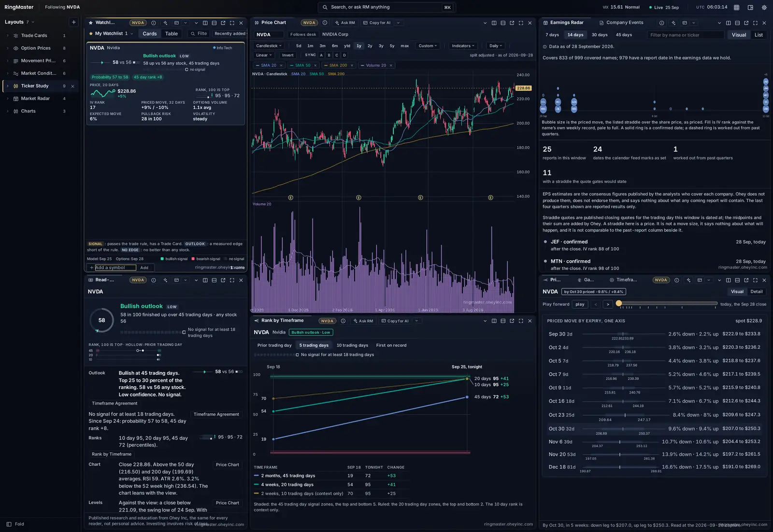
Task: Split Priced Move panel vertically via columns icon
Action: point(729,280)
